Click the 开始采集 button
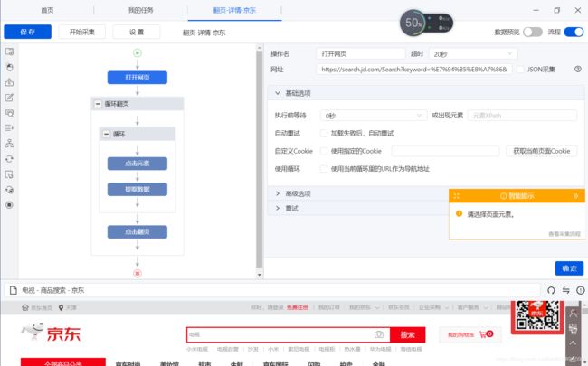Screen dimensions: 588x366 [x=81, y=32]
